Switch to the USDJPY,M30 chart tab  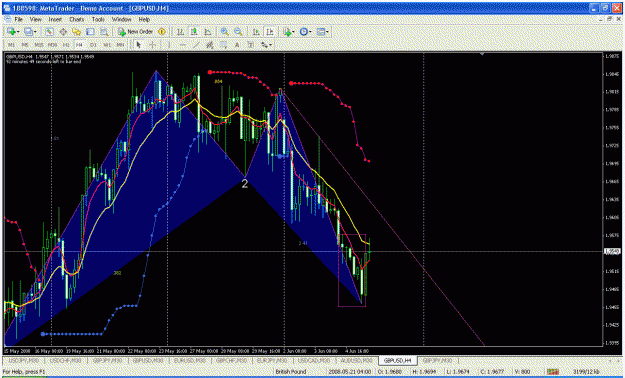[23, 360]
